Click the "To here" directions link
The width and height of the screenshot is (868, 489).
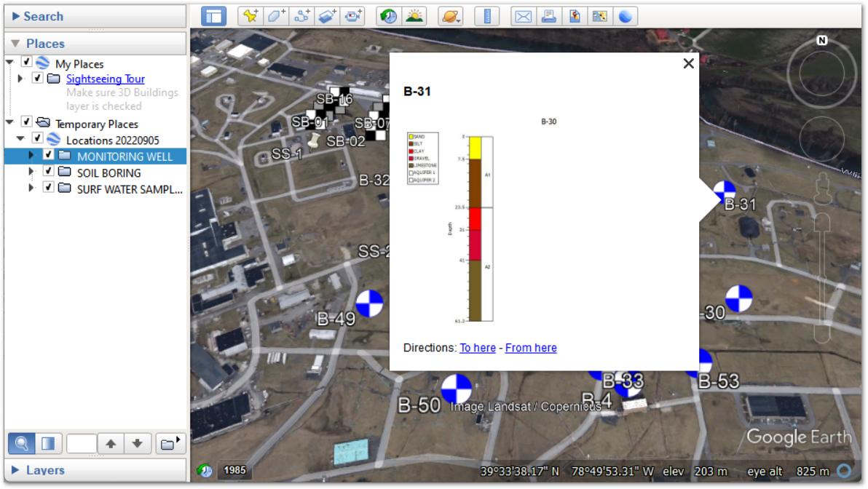(x=478, y=348)
